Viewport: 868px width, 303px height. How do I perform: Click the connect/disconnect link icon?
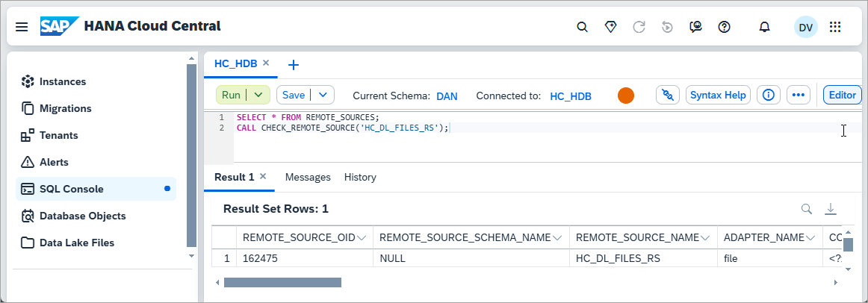click(668, 95)
